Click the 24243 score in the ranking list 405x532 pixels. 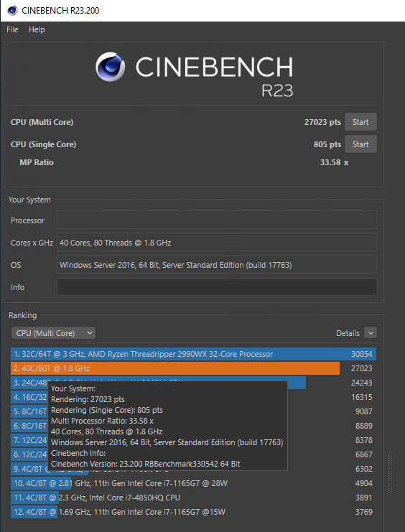point(361,383)
